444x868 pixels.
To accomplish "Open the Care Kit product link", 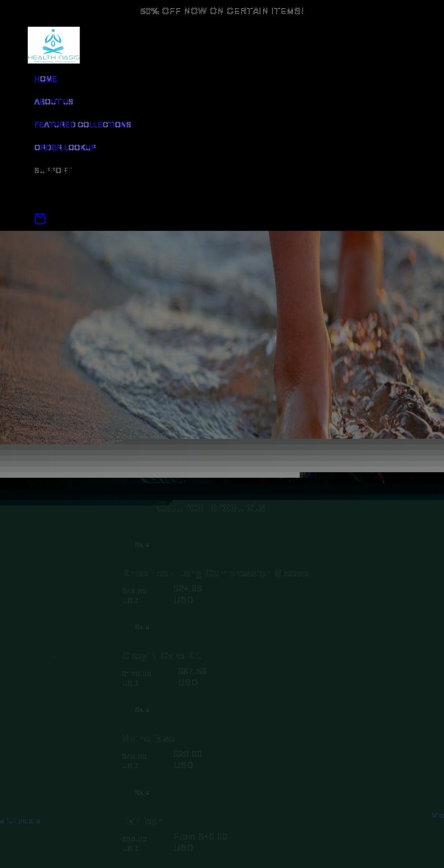I will (161, 656).
